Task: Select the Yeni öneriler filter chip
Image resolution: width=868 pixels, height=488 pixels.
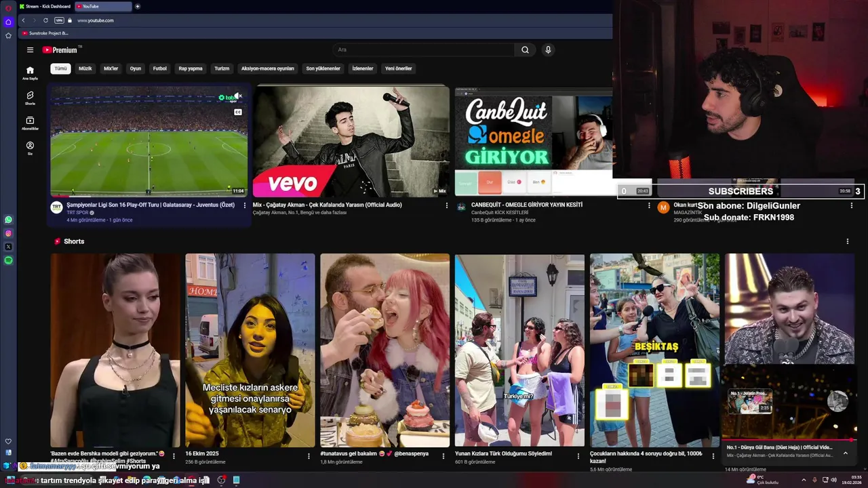Action: pos(399,68)
